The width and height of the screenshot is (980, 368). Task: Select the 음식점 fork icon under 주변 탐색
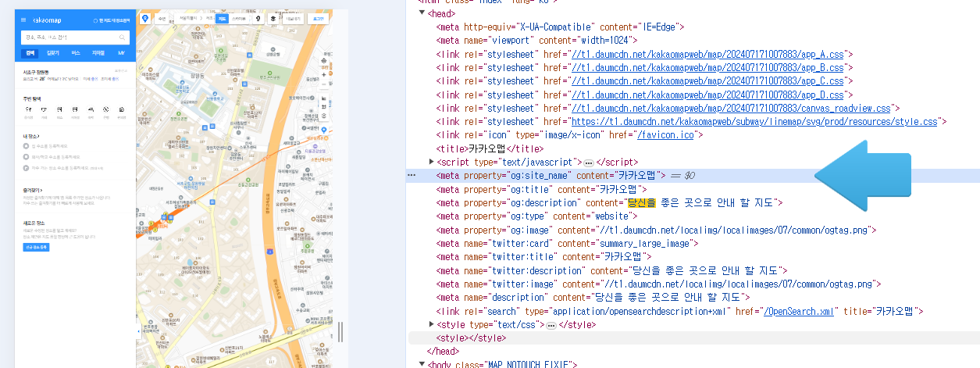click(27, 109)
